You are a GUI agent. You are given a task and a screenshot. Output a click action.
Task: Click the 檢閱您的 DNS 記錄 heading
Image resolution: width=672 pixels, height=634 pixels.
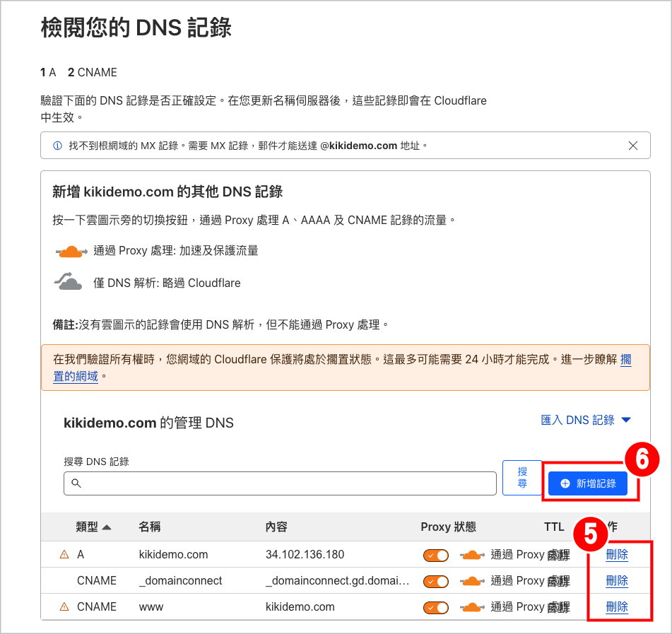click(x=136, y=28)
